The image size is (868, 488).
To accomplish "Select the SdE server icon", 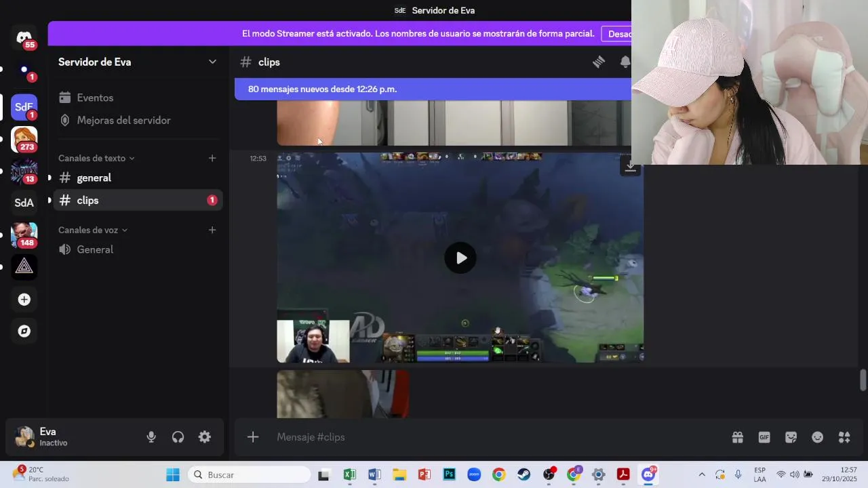I will 24,107.
